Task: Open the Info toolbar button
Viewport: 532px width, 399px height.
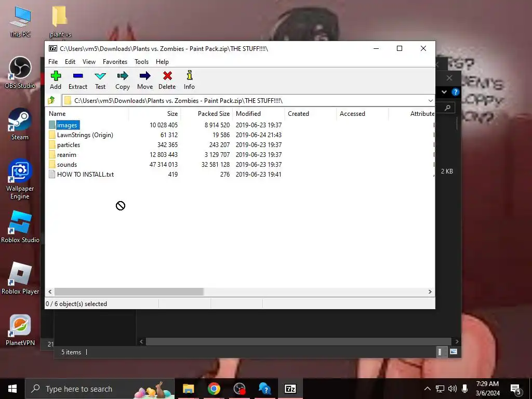Action: (189, 81)
